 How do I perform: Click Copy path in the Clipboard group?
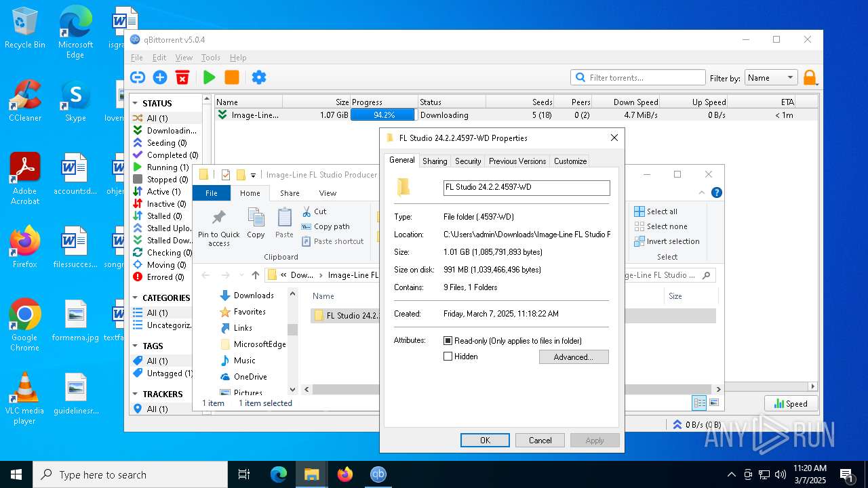(325, 226)
